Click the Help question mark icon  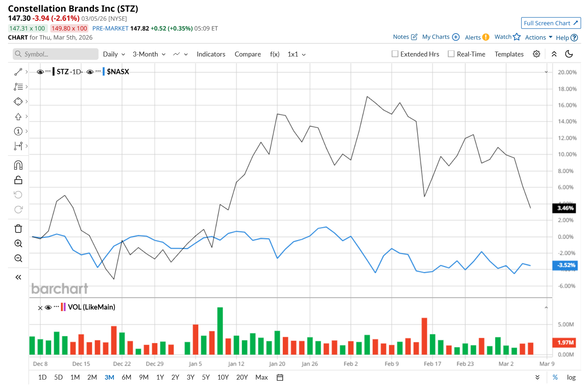click(574, 38)
